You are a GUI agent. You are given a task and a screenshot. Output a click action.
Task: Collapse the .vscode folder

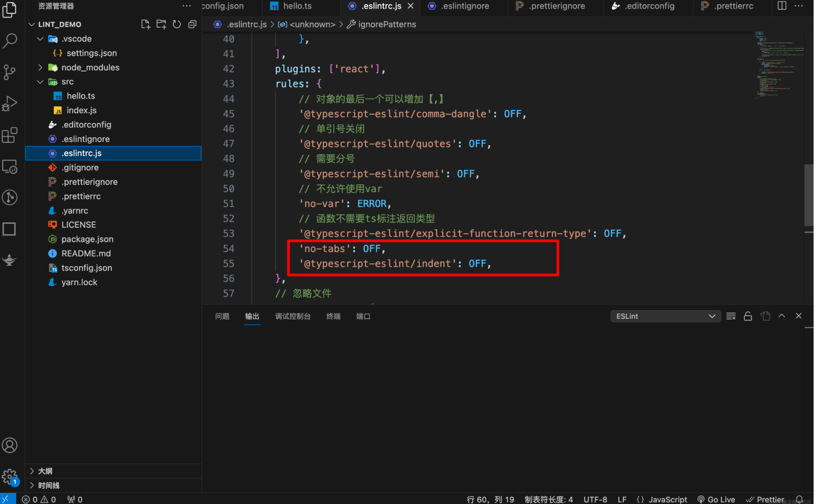click(40, 39)
